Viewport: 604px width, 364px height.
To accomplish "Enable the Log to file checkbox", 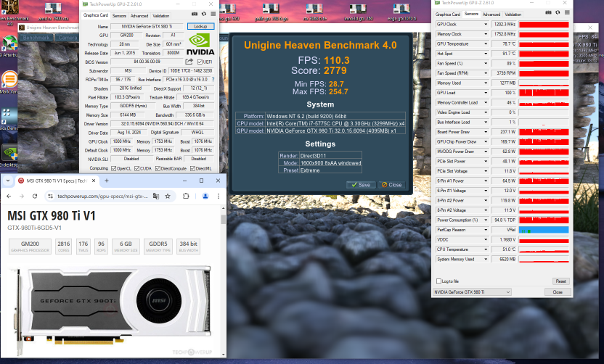I will 437,281.
